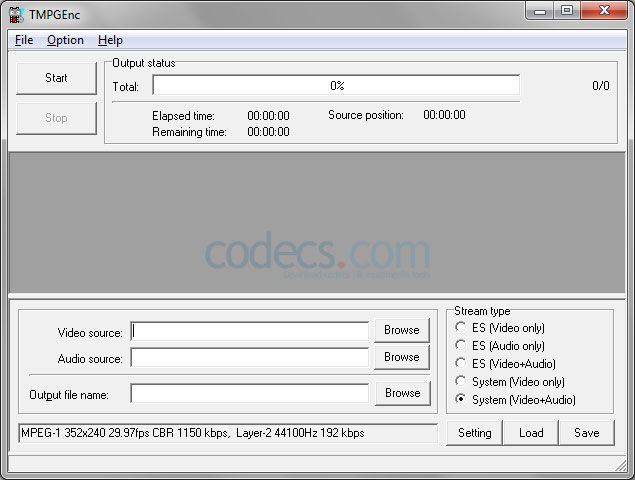The image size is (635, 480).
Task: Click the Load button
Action: [531, 433]
